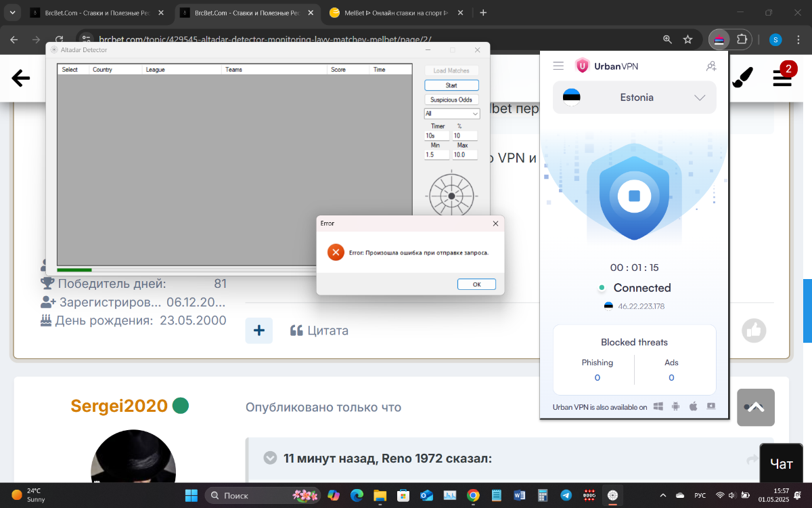Viewport: 812px width, 508px height.
Task: Click the Start button in Altadar Detector
Action: click(451, 85)
